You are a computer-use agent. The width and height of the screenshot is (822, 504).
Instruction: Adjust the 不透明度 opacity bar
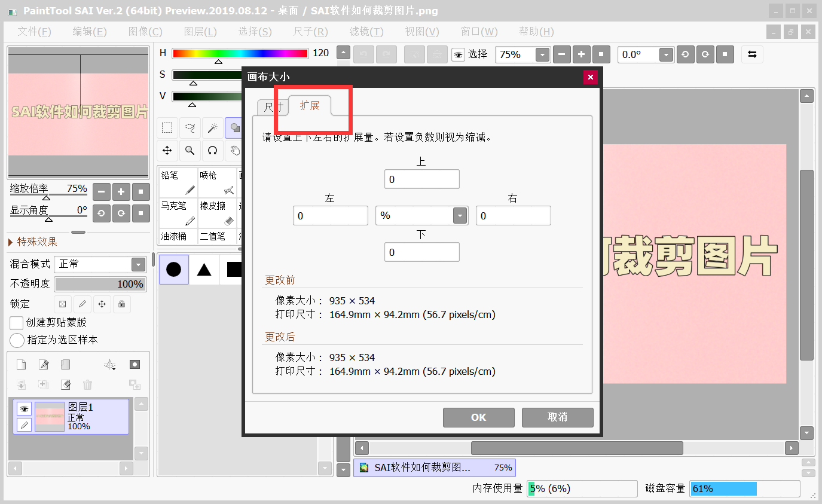click(x=100, y=284)
